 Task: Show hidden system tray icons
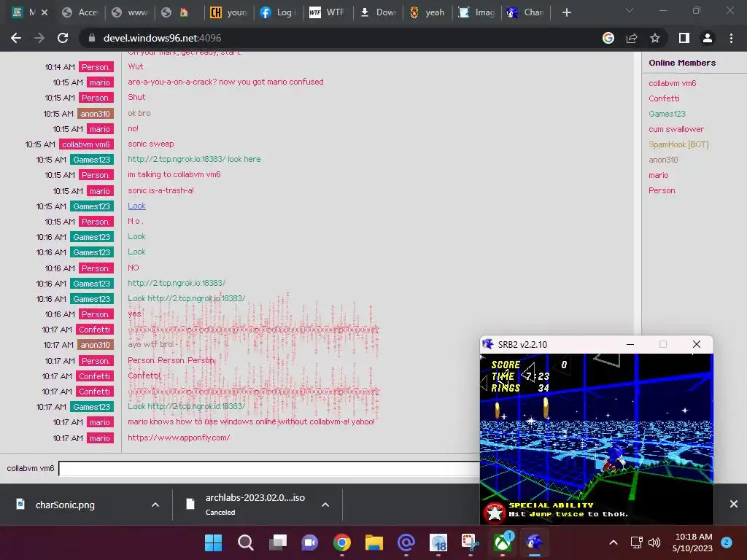(x=614, y=542)
